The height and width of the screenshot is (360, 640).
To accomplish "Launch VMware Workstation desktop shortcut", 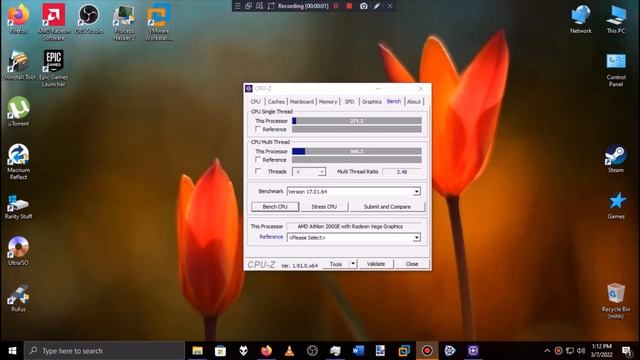I will [x=159, y=22].
